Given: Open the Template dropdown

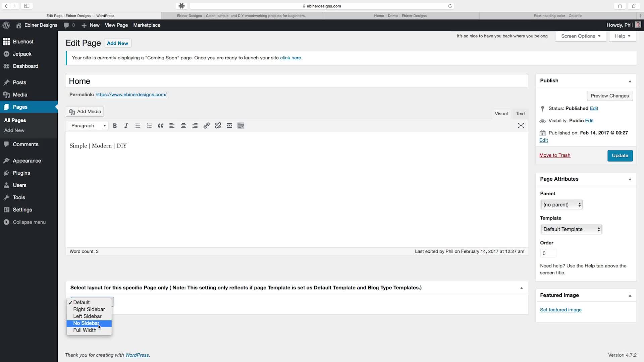Looking at the screenshot, I should pos(571,229).
